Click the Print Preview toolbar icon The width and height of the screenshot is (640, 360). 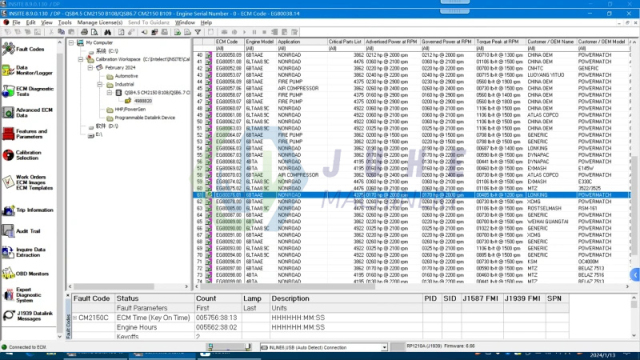(94, 32)
